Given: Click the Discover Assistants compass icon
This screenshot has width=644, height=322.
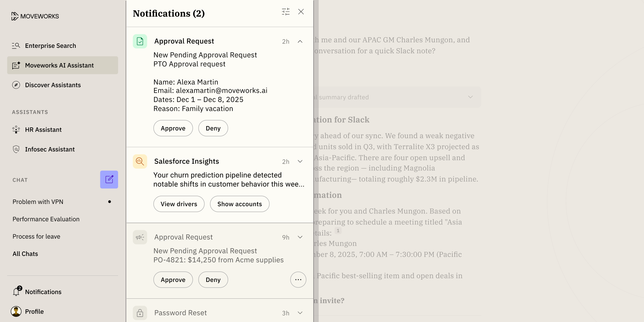Looking at the screenshot, I should pos(16,85).
